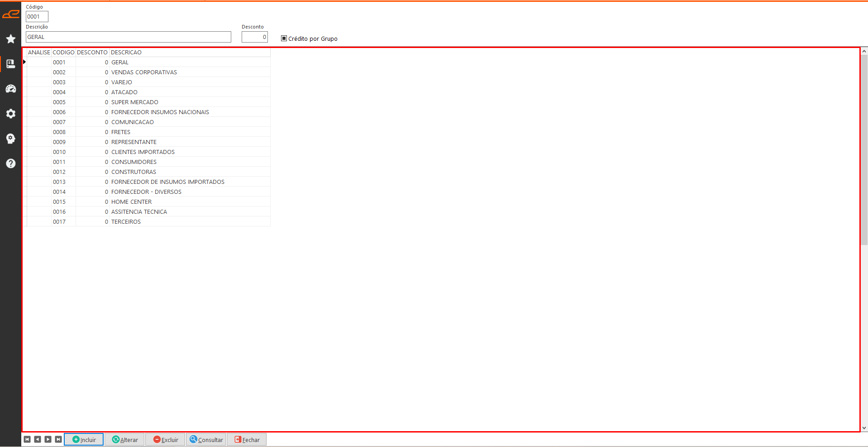This screenshot has width=868, height=447.
Task: Click the orange application logo
Action: click(11, 14)
